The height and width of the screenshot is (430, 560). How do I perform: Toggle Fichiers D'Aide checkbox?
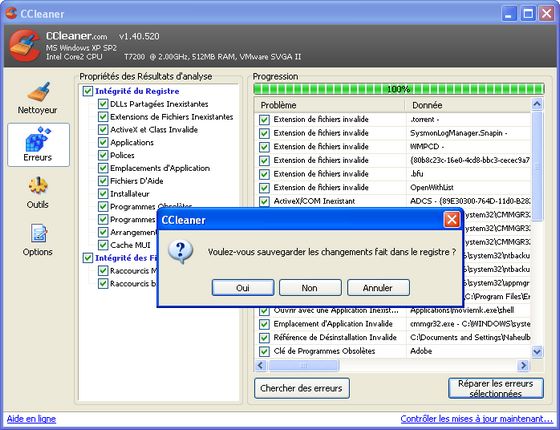103,181
